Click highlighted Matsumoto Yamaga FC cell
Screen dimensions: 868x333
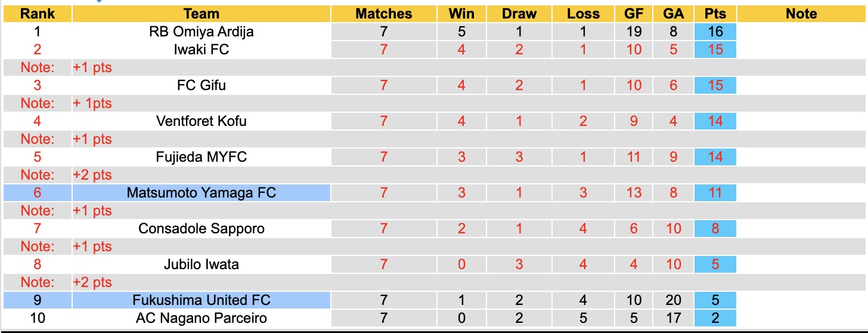[201, 193]
